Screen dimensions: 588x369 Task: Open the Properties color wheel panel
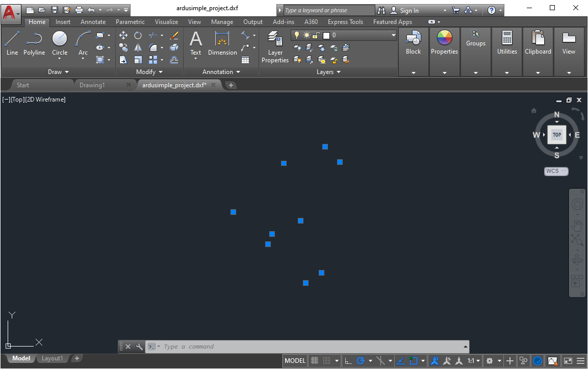pos(444,43)
